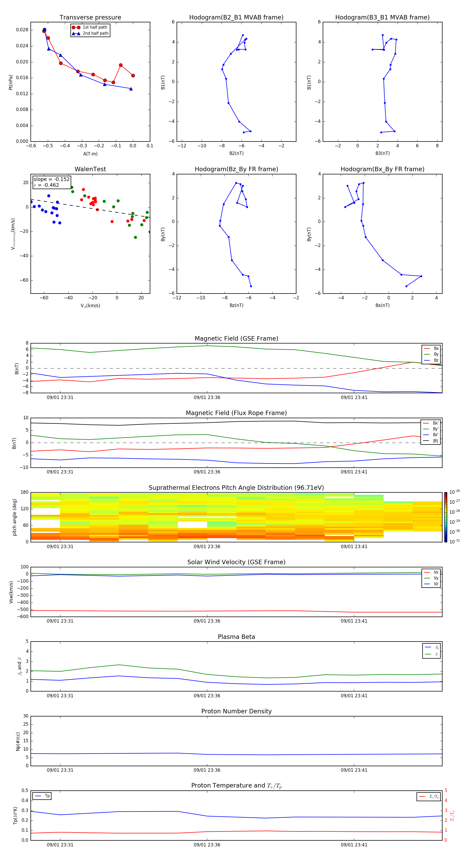Click the pitch angle colorbar
Screen dimensions: 473x868
pyautogui.click(x=446, y=517)
